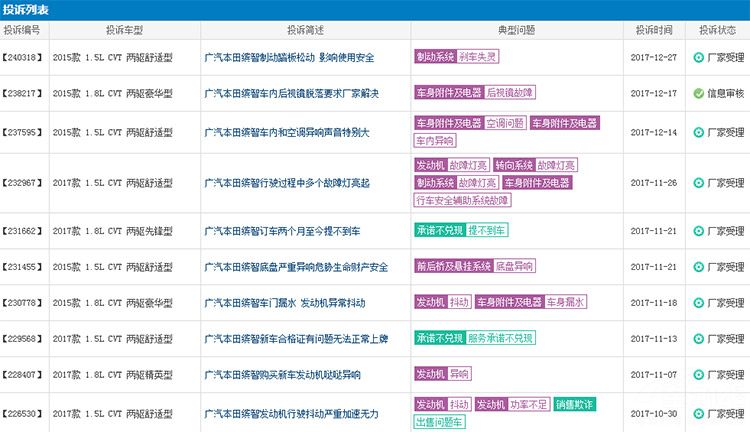This screenshot has width=750, height=432.
Task: Click the status icon for complaint 231662
Action: click(x=698, y=230)
